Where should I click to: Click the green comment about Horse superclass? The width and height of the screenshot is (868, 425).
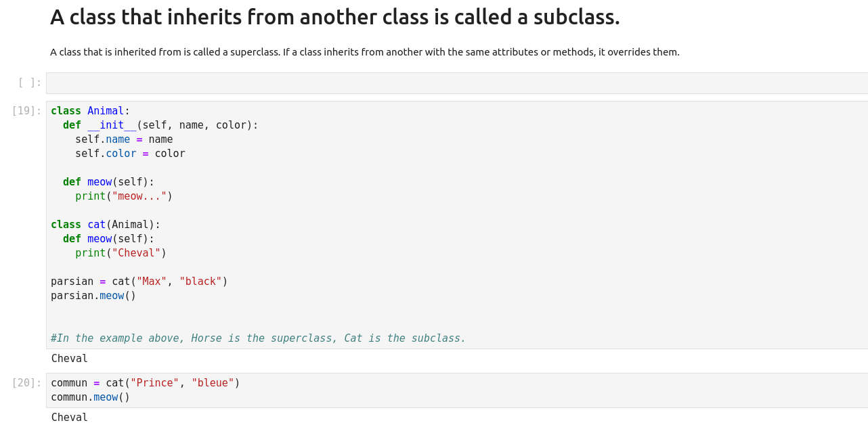[258, 338]
